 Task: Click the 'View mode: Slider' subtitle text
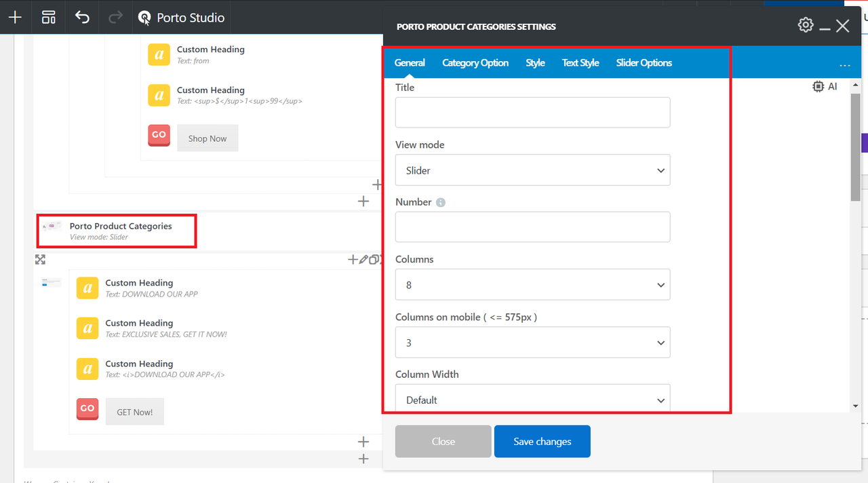pos(99,237)
